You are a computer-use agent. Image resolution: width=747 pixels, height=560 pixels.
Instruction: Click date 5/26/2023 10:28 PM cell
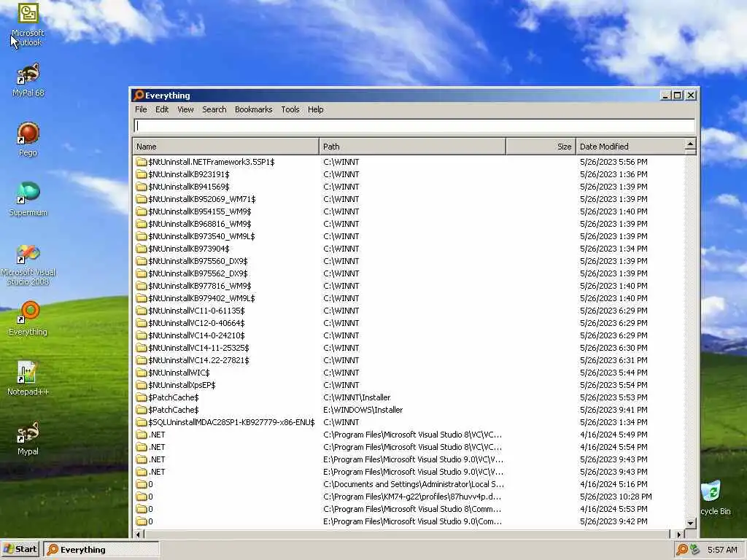click(x=616, y=496)
